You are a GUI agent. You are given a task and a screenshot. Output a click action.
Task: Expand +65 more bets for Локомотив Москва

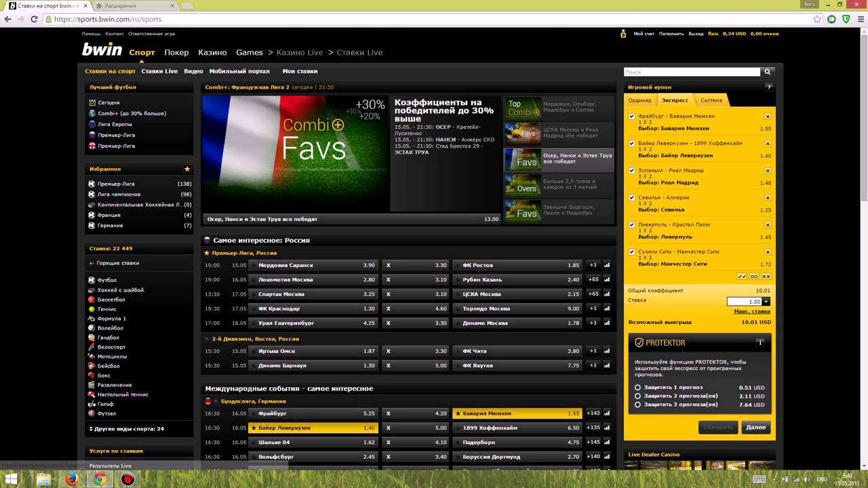pyautogui.click(x=593, y=280)
